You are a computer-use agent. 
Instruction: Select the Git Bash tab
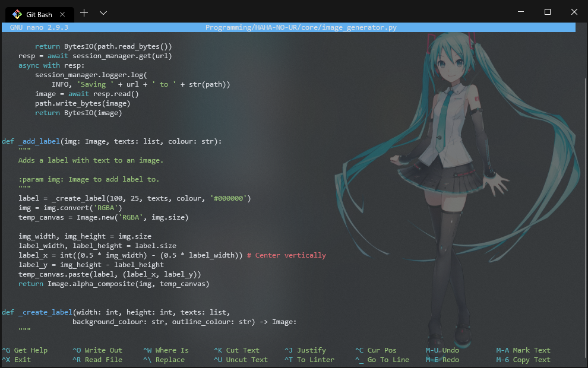(x=39, y=15)
